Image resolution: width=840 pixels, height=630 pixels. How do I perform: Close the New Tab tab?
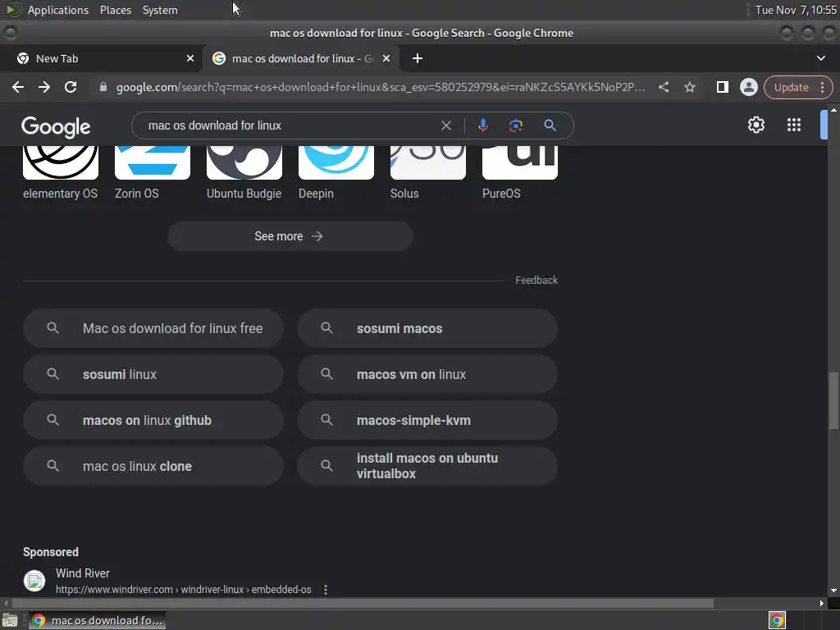tap(190, 58)
